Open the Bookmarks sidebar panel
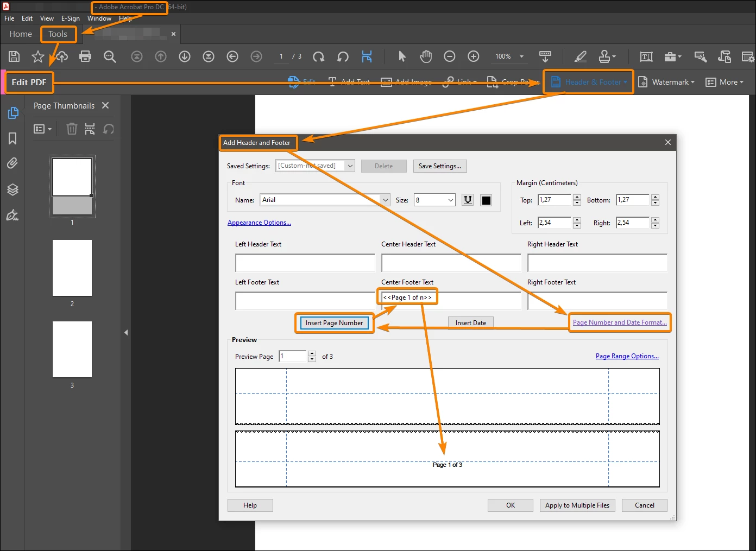This screenshot has width=756, height=551. point(12,138)
